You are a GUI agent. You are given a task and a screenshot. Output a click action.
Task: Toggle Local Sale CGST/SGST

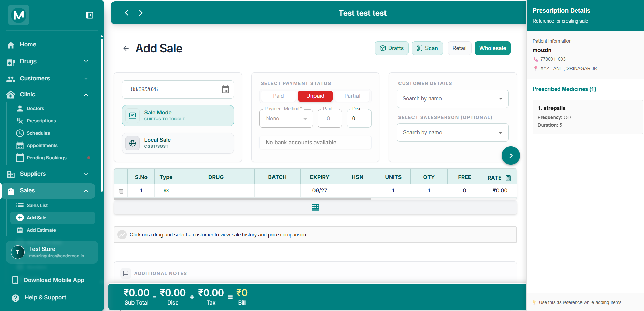(x=178, y=143)
